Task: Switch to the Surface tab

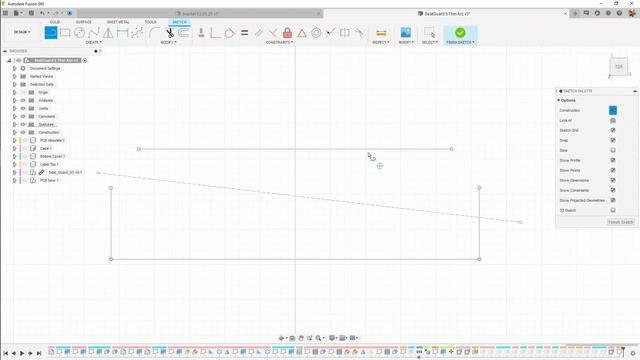Action: click(x=84, y=22)
